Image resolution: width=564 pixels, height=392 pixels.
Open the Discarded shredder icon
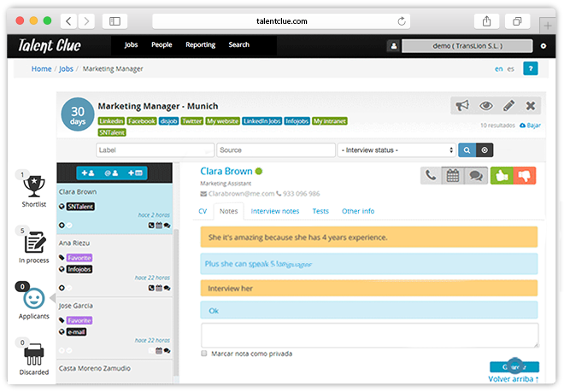(x=33, y=355)
